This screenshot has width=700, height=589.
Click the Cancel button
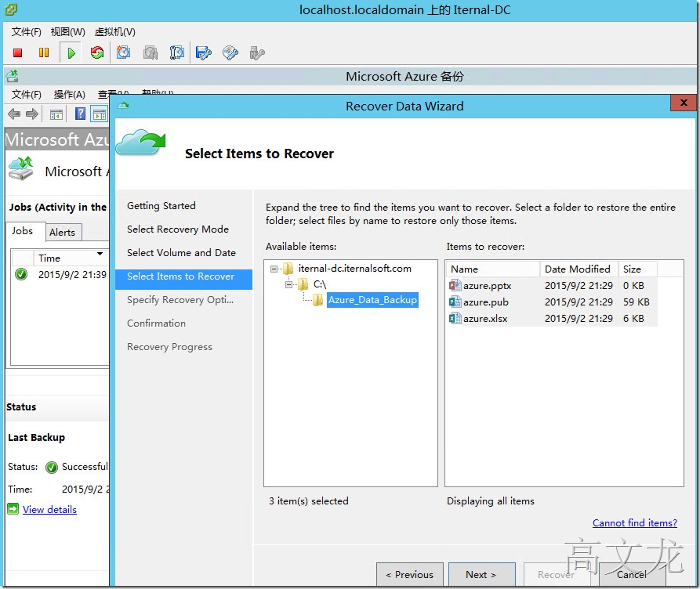pos(632,574)
